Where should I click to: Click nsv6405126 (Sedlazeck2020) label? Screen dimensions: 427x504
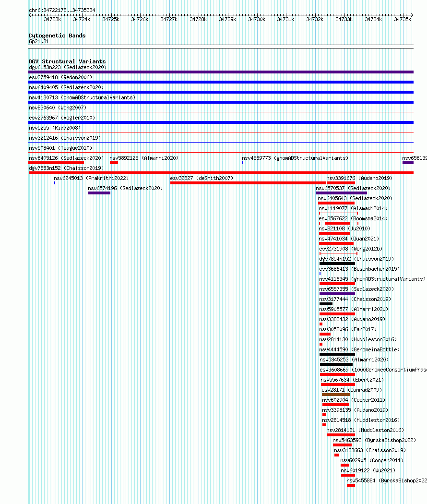point(66,158)
